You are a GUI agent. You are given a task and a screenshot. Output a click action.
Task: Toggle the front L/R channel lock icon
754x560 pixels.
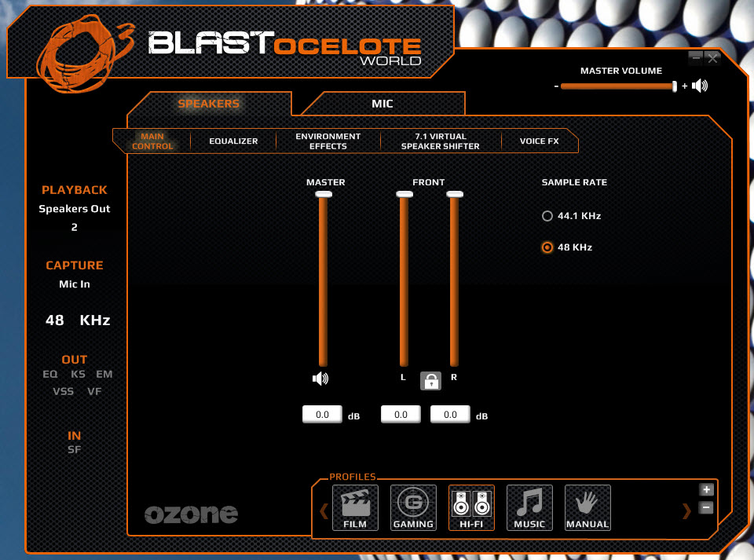click(x=430, y=381)
